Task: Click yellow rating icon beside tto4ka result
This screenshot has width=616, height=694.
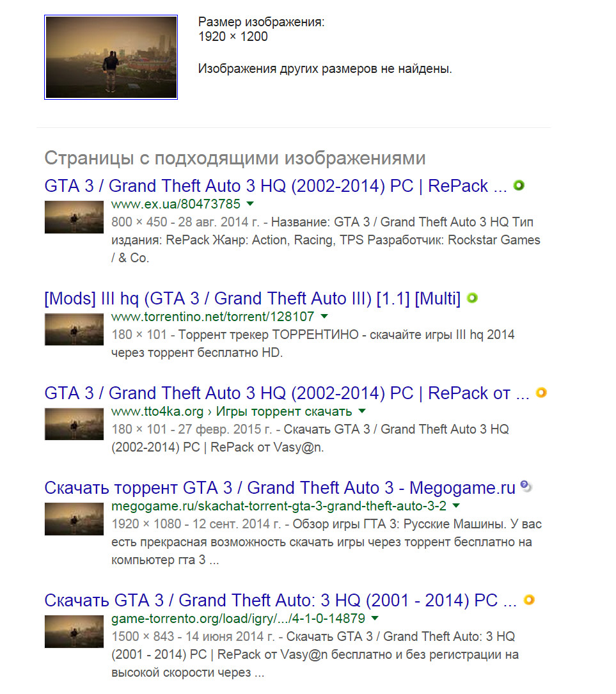Action: pyautogui.click(x=541, y=393)
